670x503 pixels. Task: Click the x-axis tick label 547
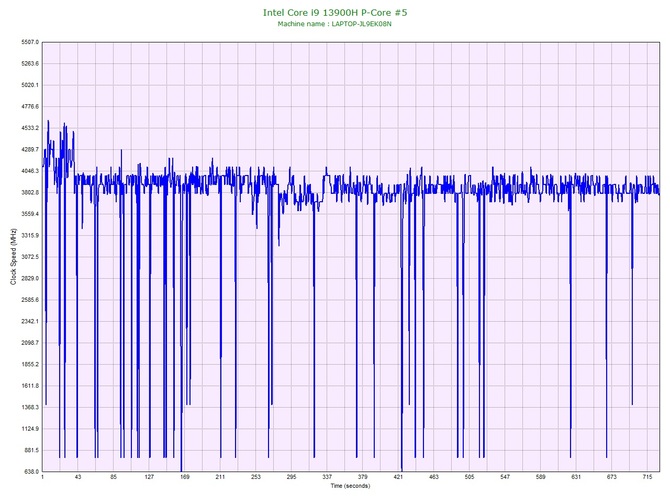[x=505, y=477]
